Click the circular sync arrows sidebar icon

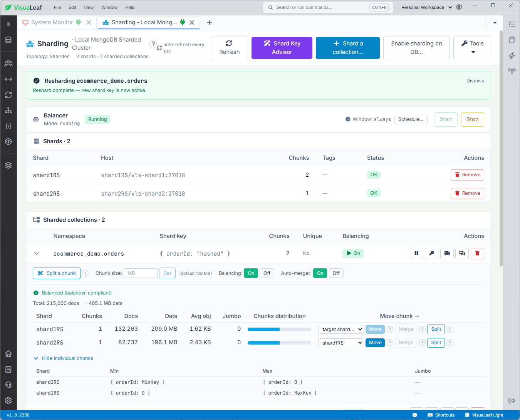pos(8,95)
